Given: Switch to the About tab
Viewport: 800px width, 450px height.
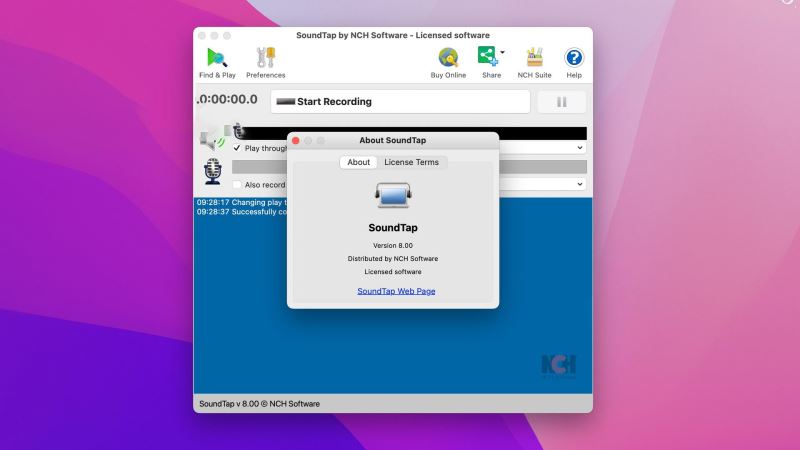Looking at the screenshot, I should 358,162.
